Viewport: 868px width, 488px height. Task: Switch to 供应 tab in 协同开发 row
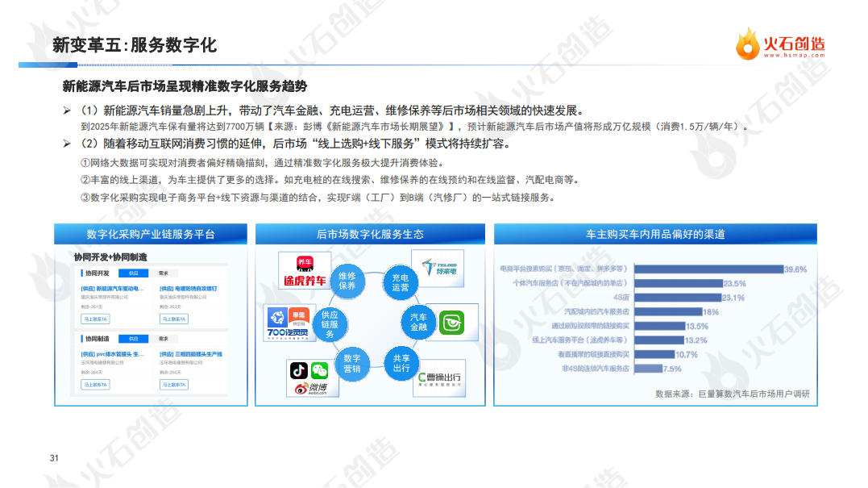134,273
